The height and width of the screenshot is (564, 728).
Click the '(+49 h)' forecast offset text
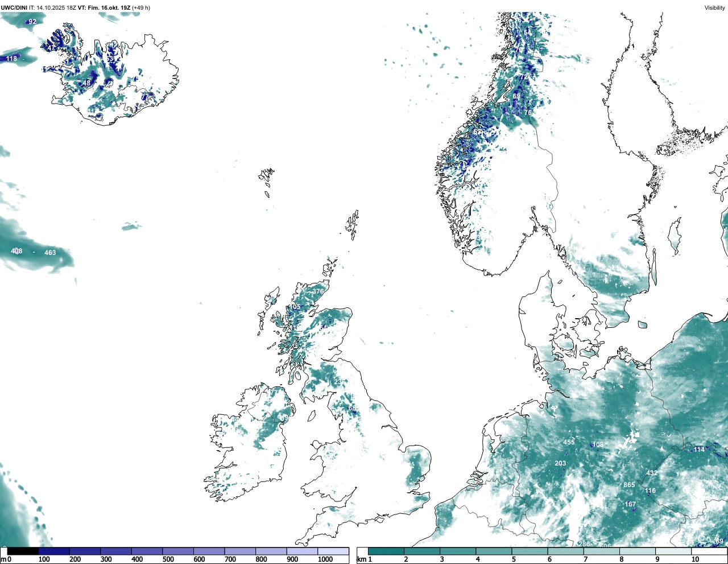[141, 8]
